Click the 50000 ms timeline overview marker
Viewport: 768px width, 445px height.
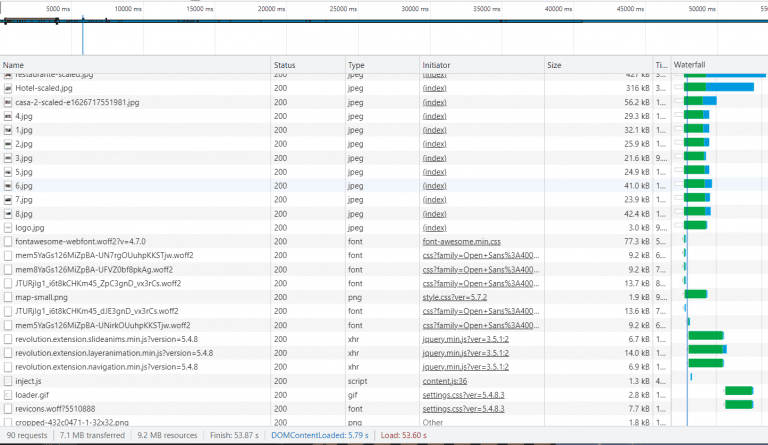click(702, 9)
